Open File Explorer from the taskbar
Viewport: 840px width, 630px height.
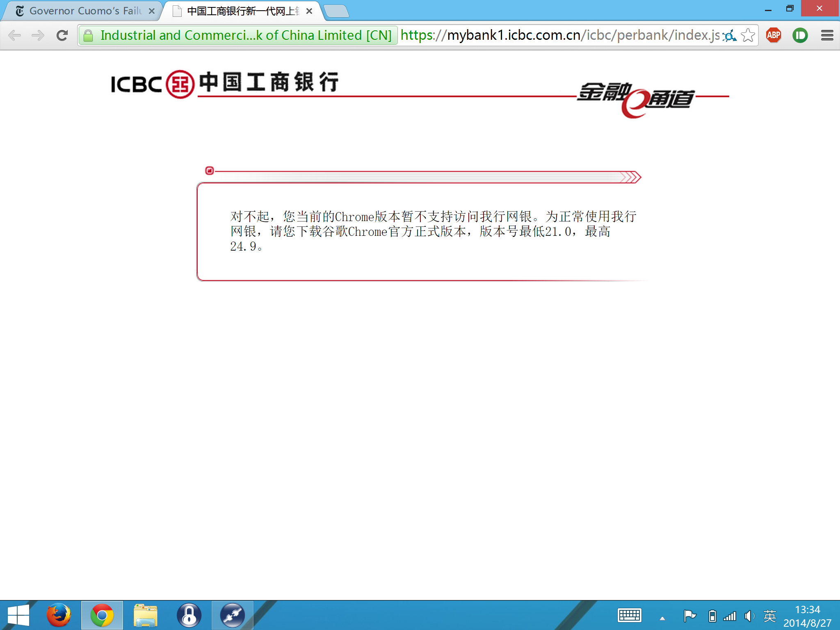[146, 615]
